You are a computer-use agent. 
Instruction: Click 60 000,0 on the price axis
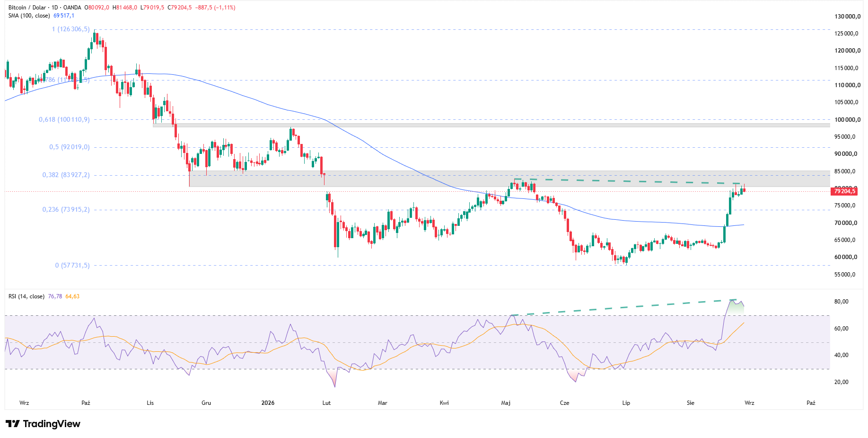(846, 257)
